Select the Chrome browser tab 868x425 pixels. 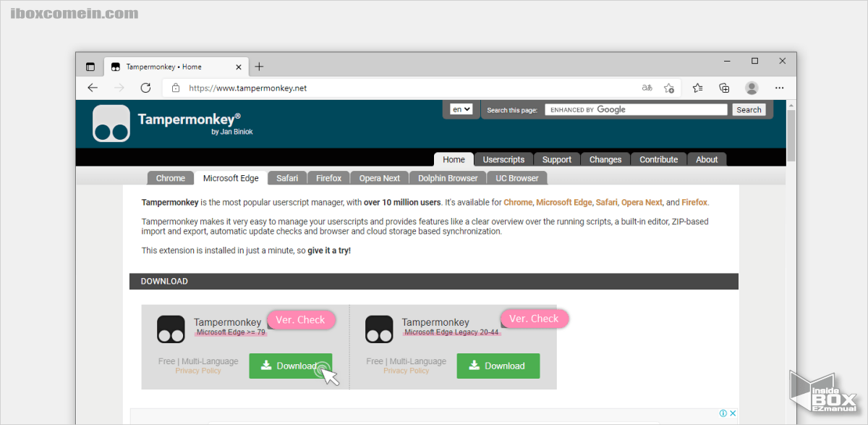coord(171,178)
